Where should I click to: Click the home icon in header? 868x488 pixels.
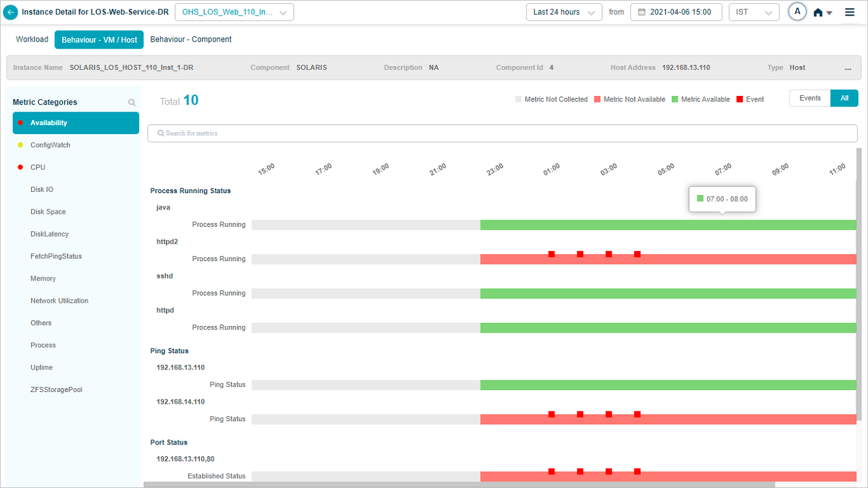pyautogui.click(x=818, y=12)
